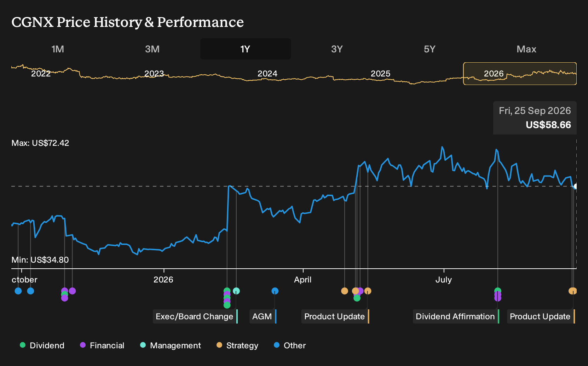588x366 pixels.
Task: Select the 3Y time range tab
Action: (337, 49)
